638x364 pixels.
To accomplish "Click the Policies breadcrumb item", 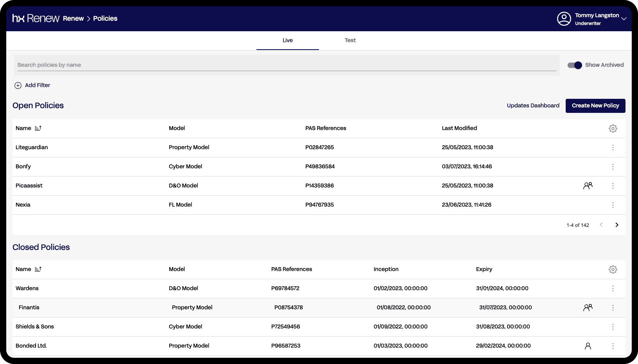I will 105,18.
